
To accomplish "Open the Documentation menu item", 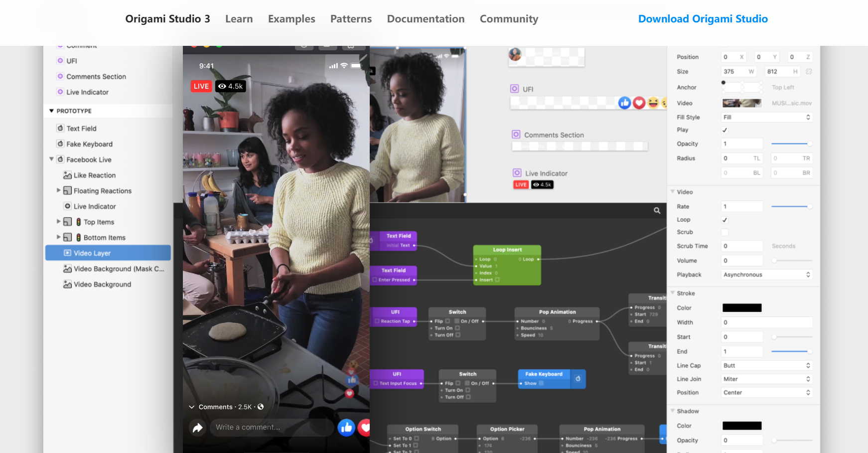I will (426, 19).
